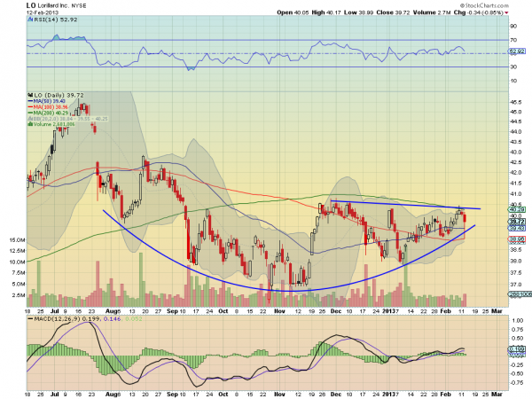Click the '41.0' price axis label
Image resolution: width=532 pixels, height=399 pixels.
click(x=516, y=194)
